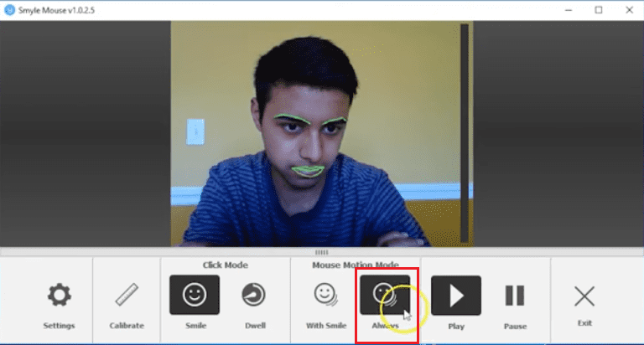Viewport: 644px width, 345px height.
Task: Click the 'Settings' text label
Action: click(59, 326)
